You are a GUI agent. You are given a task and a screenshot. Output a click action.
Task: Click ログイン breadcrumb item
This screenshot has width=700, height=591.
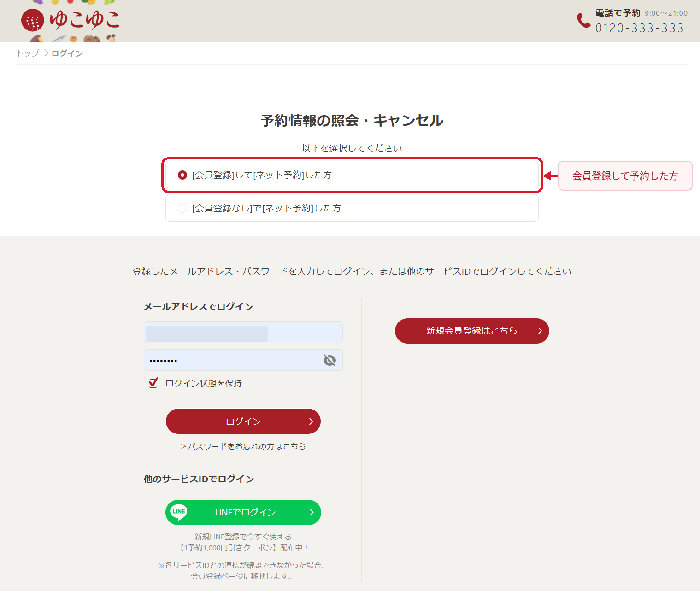click(x=67, y=53)
